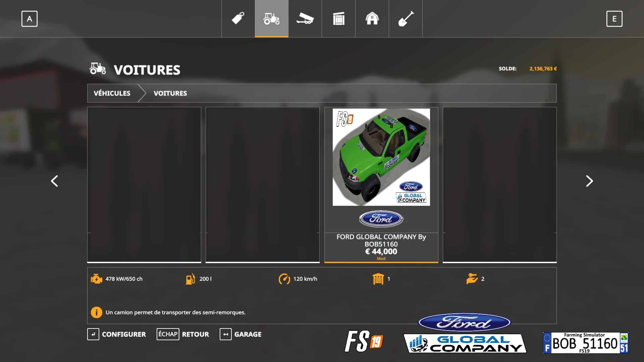Click the engine power icon

tap(96, 279)
